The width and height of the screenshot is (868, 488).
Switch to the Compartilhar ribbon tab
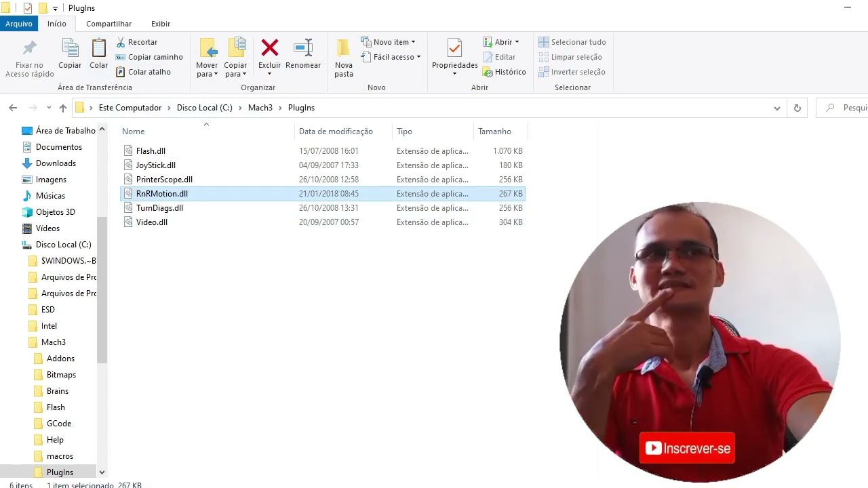tap(108, 24)
